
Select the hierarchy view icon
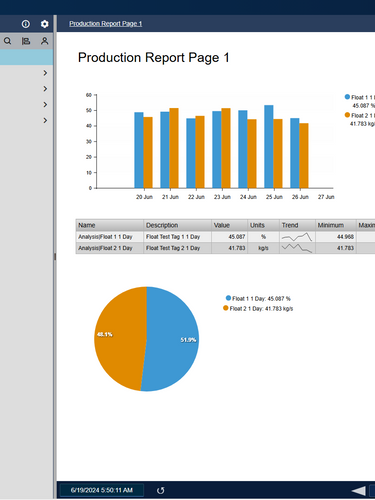(26, 41)
